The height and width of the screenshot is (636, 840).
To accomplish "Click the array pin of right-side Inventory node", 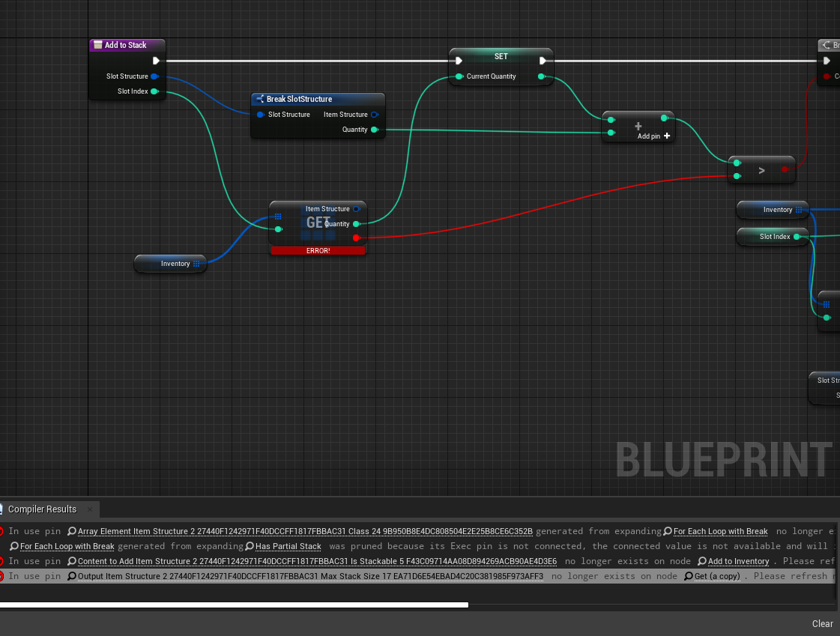I will coord(799,210).
